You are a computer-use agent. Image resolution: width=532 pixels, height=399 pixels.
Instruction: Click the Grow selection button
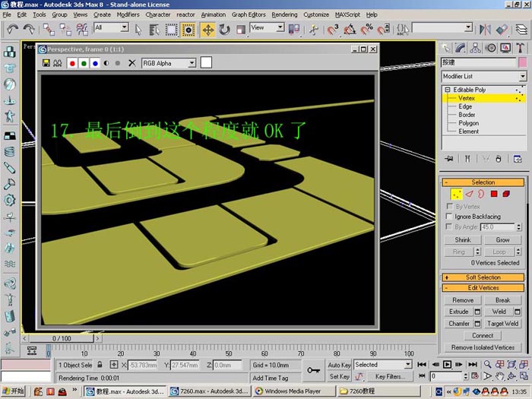502,240
